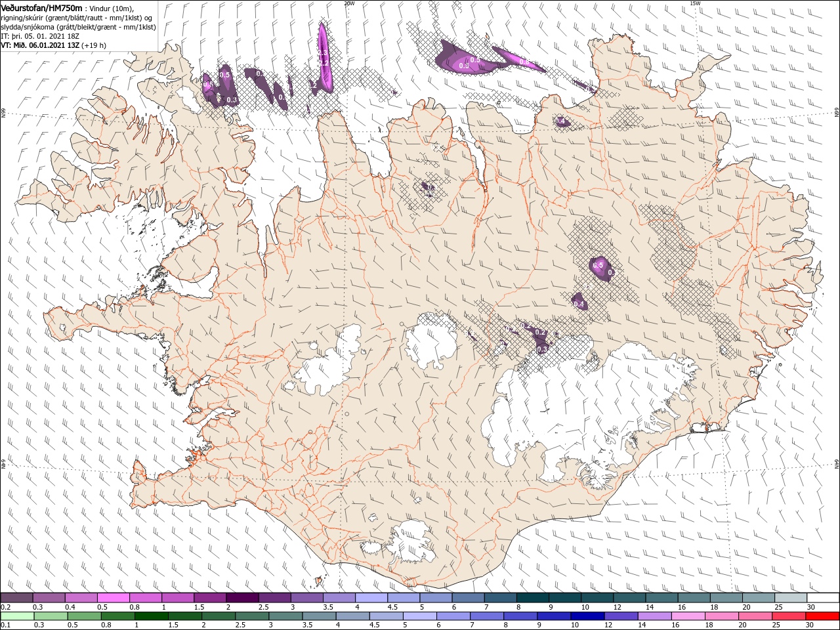Click the Veðurstofan/HM750m title text
The height and width of the screenshot is (630, 840).
tap(41, 7)
